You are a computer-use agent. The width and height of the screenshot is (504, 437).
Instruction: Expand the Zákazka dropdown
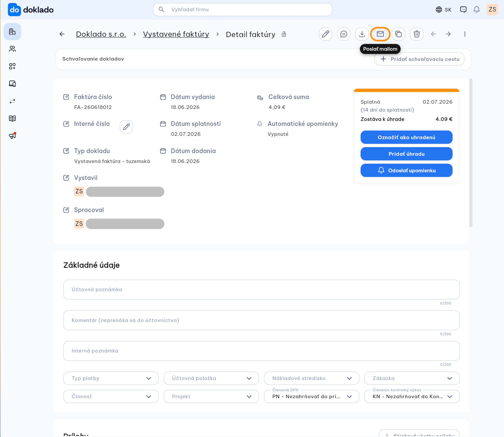coord(412,378)
